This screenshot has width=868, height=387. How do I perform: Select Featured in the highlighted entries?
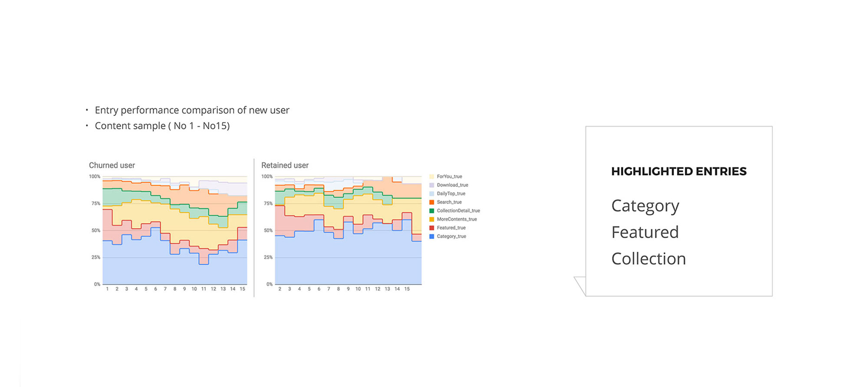645,232
